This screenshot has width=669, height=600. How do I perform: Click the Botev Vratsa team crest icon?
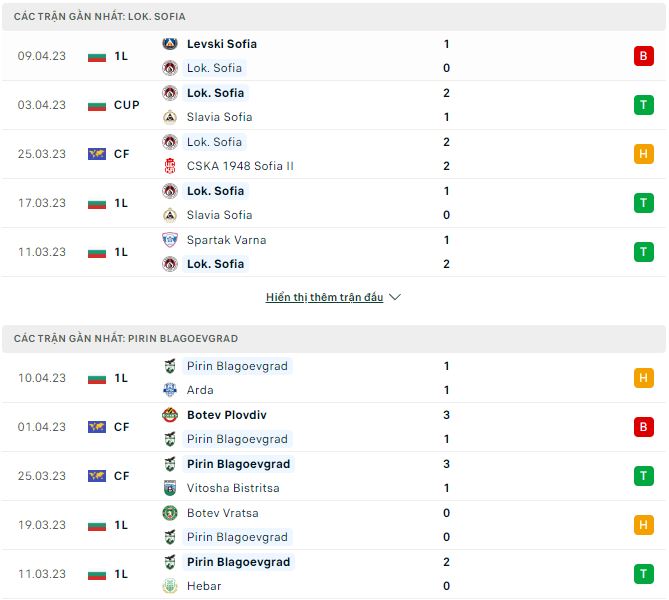(170, 513)
